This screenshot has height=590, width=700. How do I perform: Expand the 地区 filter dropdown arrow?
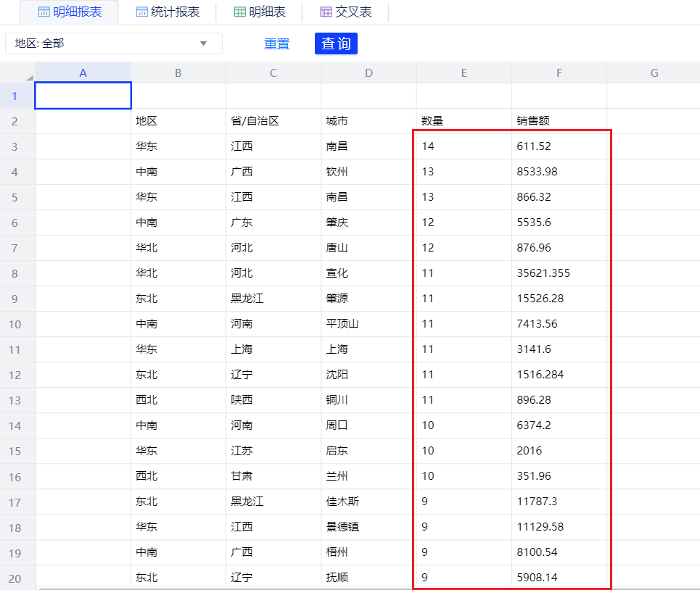click(204, 43)
